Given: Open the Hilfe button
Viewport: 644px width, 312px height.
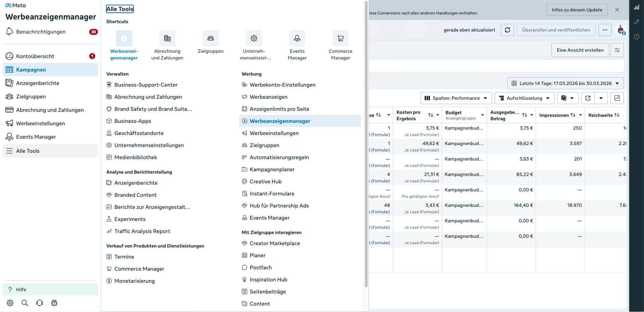Looking at the screenshot, I should click(50, 289).
